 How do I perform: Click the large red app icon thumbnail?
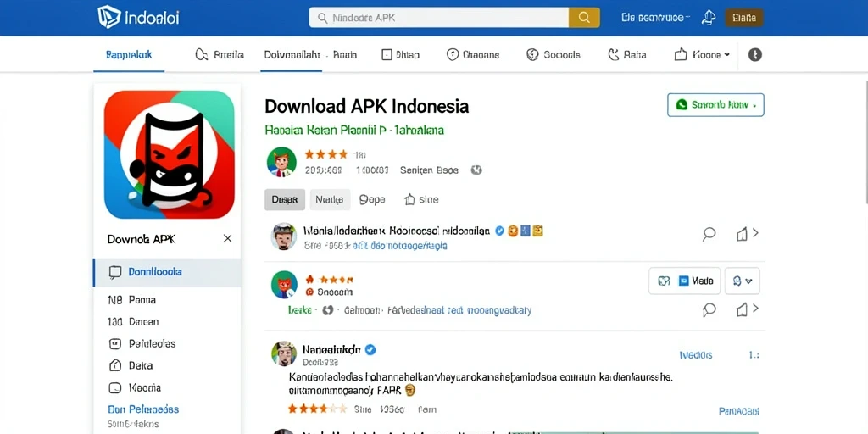pos(170,154)
